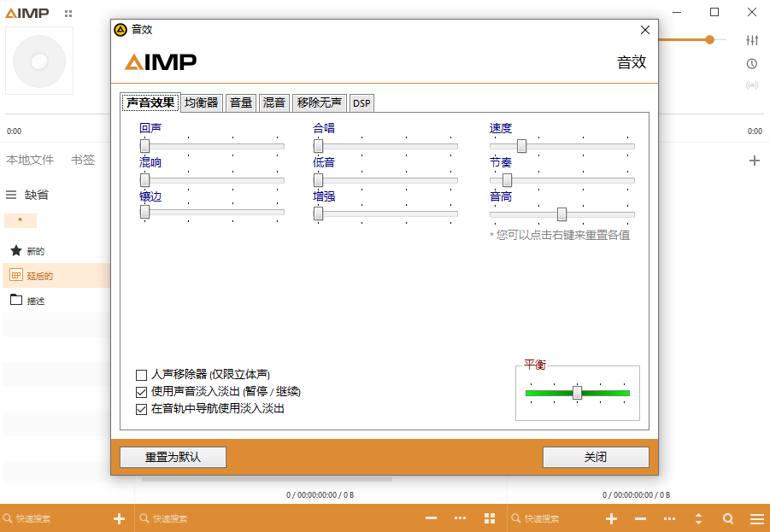This screenshot has width=770, height=532.
Task: Switch to the 均衡器 tab
Action: 202,103
